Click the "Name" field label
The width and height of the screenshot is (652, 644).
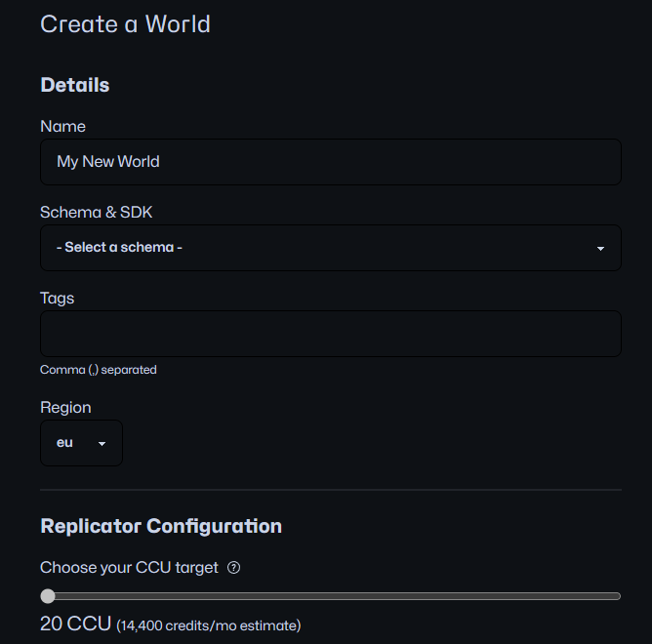62,127
